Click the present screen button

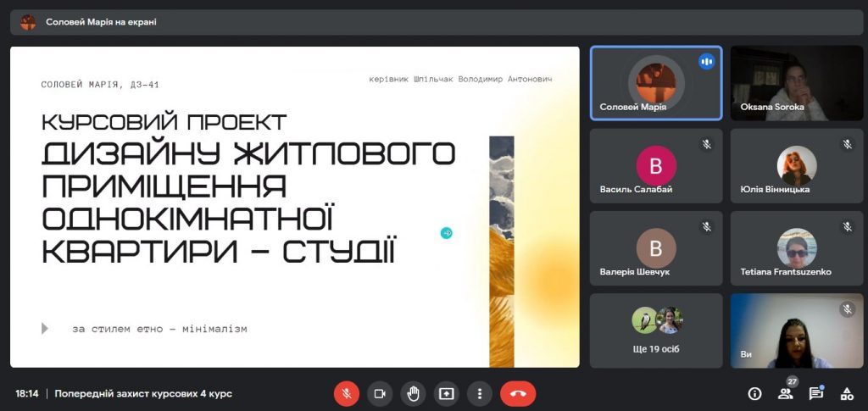tap(446, 393)
